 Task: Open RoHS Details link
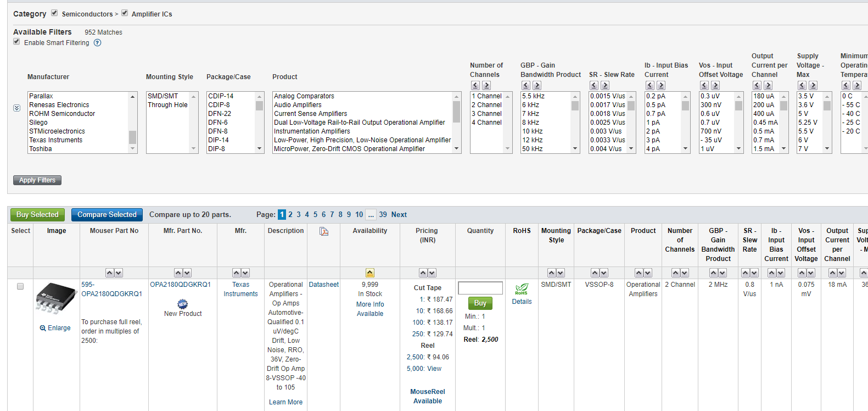[x=522, y=302]
